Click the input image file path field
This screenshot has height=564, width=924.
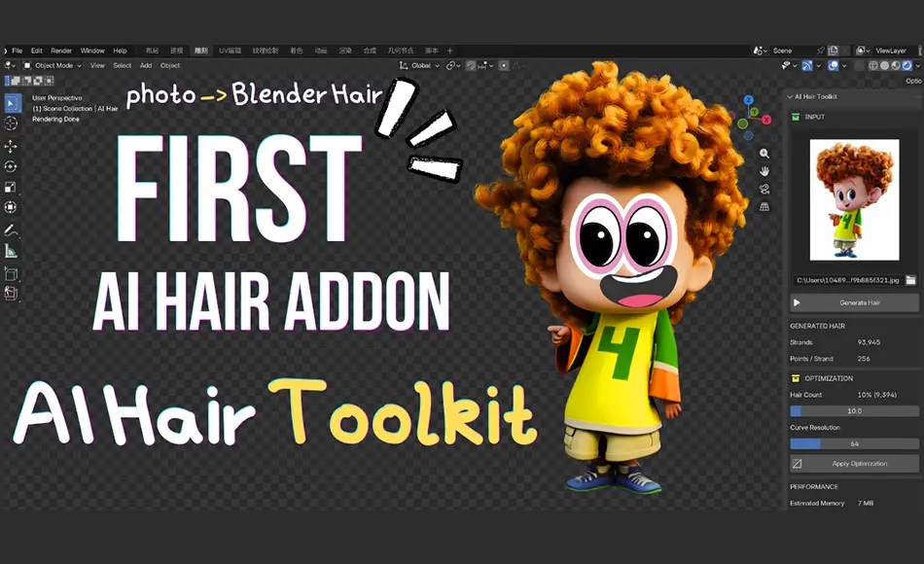click(847, 280)
